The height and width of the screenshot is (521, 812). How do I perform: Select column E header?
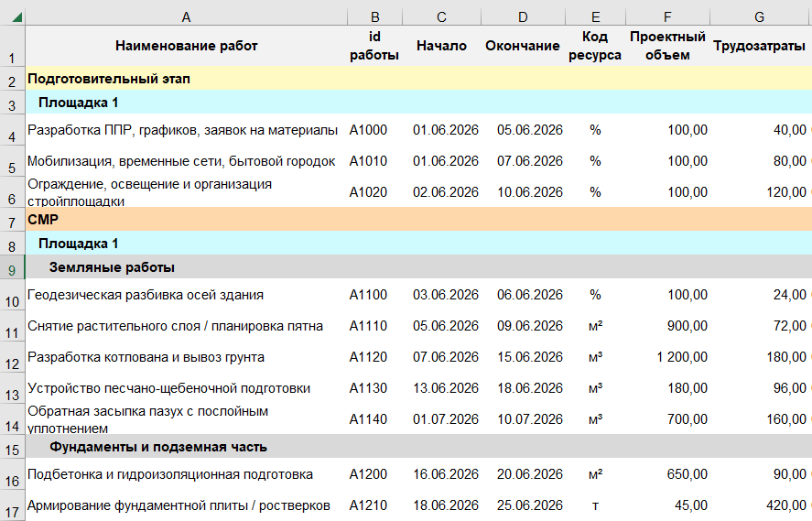[x=596, y=17]
